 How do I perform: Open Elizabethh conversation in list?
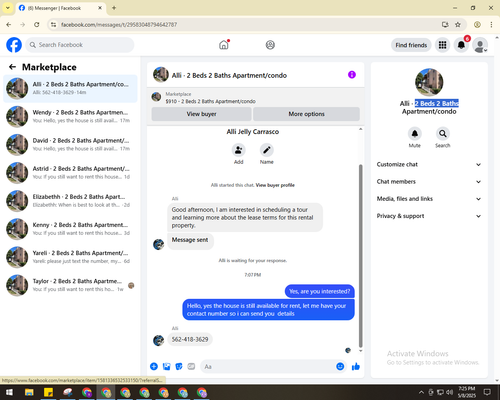[70, 201]
